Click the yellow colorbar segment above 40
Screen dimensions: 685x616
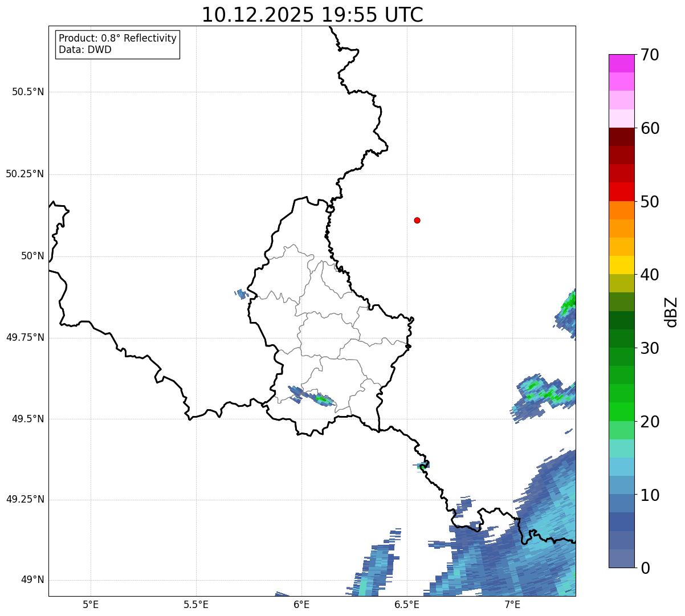pyautogui.click(x=621, y=265)
